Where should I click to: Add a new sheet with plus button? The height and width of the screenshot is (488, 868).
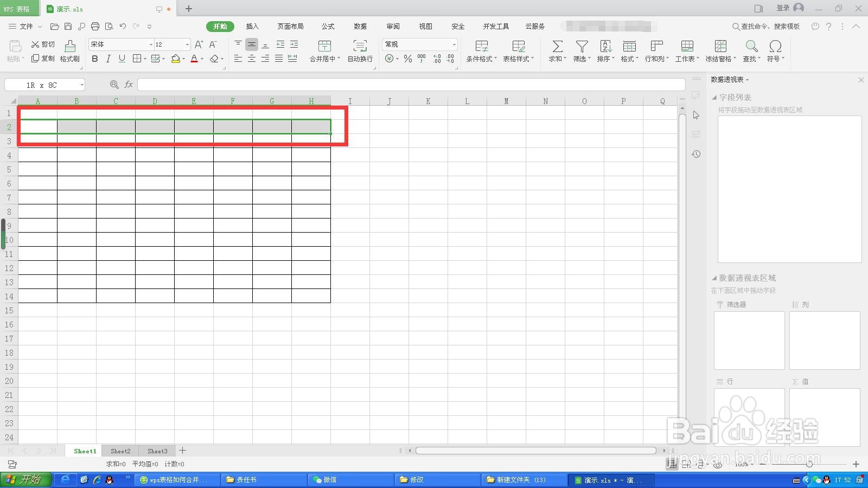[183, 451]
